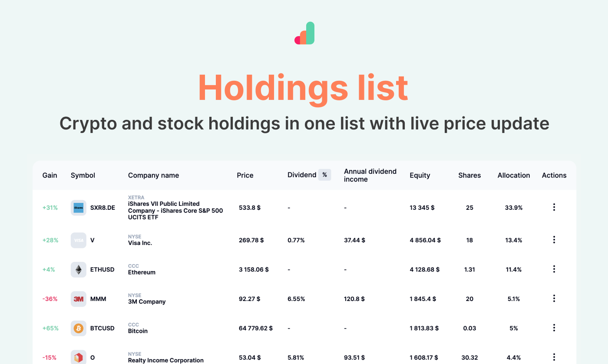Click the Realty Income logo icon
Screen dimensions: 608x364
79,357
